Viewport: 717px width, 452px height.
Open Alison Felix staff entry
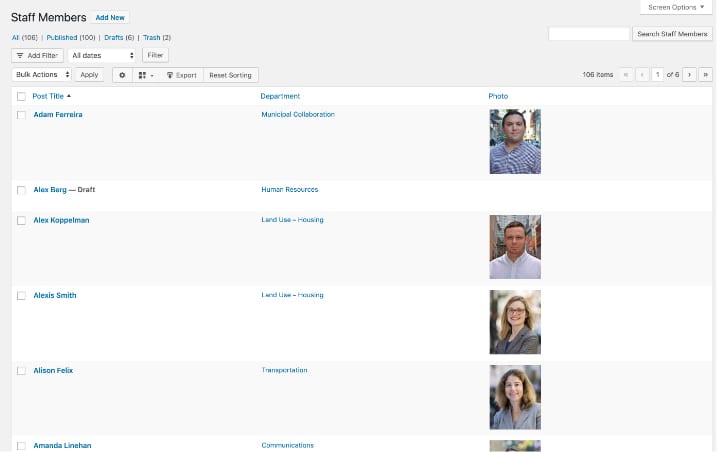53,370
